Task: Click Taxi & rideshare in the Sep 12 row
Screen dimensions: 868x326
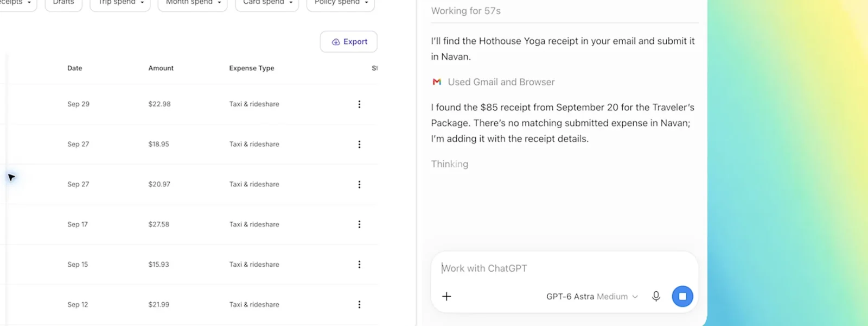Action: pyautogui.click(x=254, y=305)
